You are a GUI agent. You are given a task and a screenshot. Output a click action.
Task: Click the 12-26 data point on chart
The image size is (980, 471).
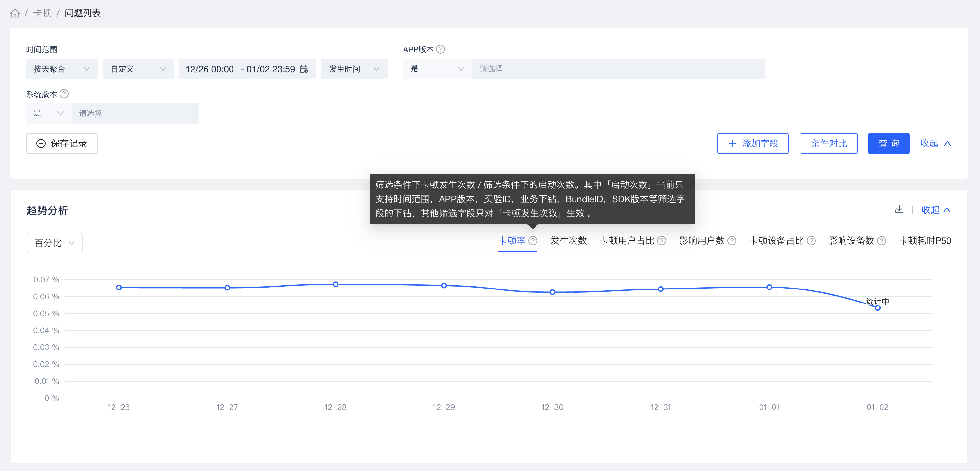tap(119, 288)
